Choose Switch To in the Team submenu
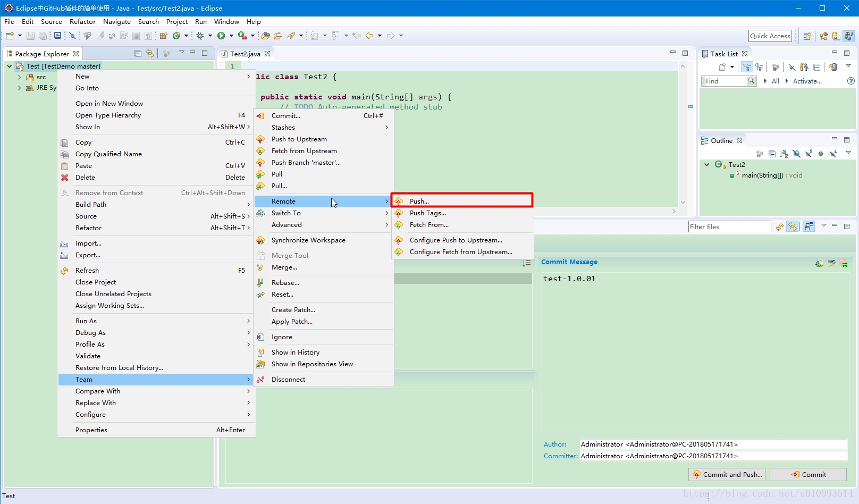 tap(324, 213)
